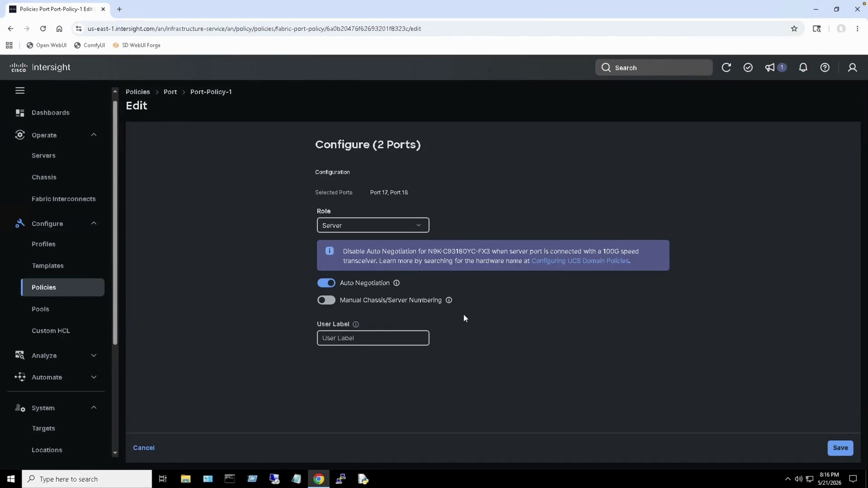Bookmark this page with the star icon
The width and height of the screenshot is (868, 488).
point(794,28)
